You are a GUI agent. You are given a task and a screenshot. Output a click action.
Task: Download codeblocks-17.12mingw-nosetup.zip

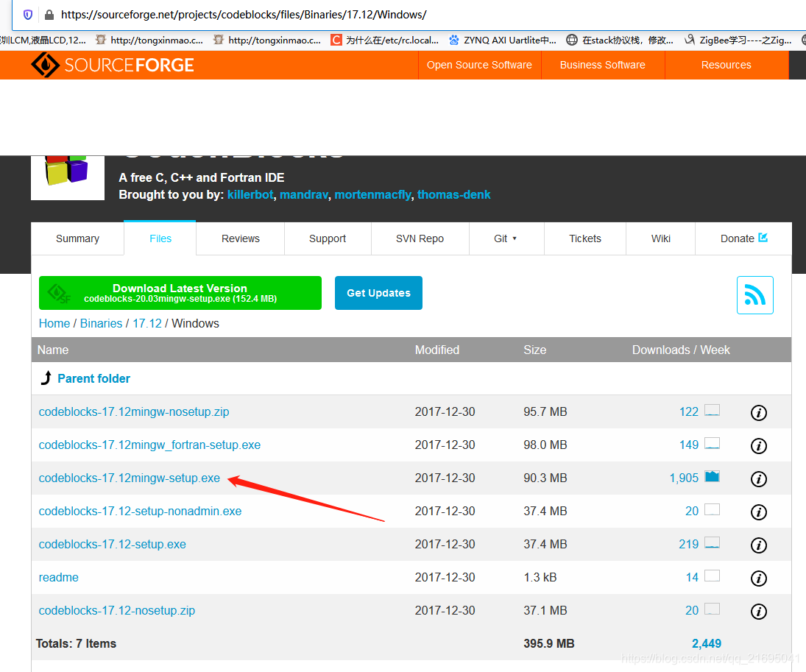point(134,412)
